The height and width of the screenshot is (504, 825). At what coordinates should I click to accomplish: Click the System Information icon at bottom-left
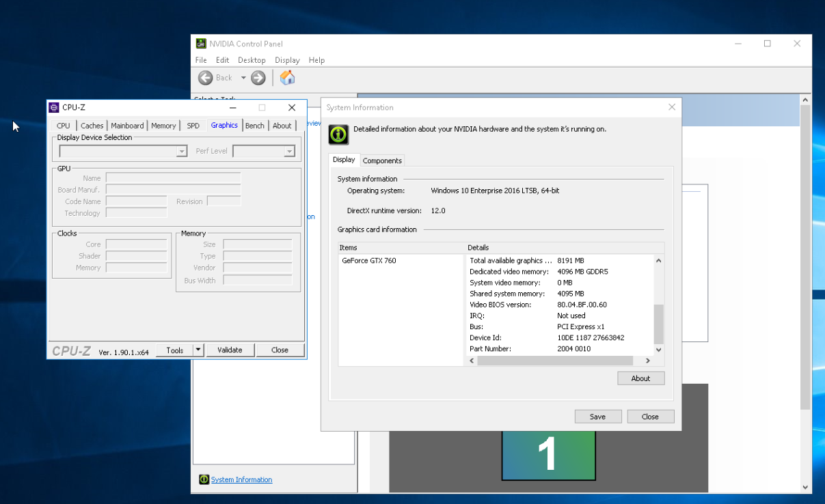(x=204, y=479)
